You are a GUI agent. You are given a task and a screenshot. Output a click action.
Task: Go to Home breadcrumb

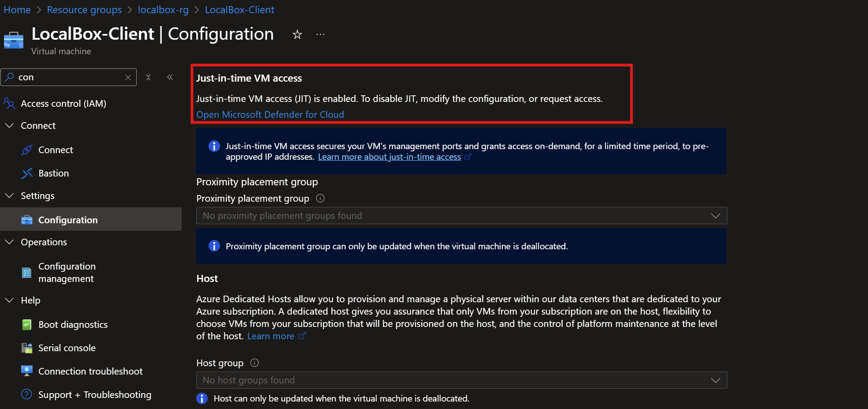coord(17,10)
